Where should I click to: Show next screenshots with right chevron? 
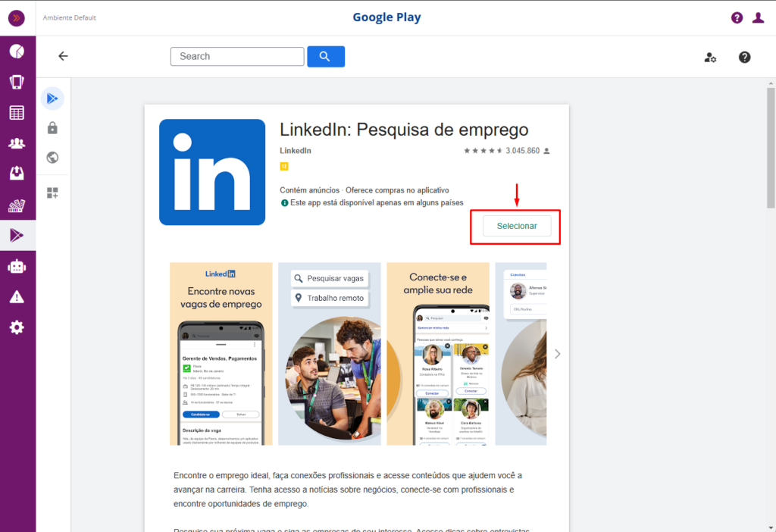(x=557, y=354)
